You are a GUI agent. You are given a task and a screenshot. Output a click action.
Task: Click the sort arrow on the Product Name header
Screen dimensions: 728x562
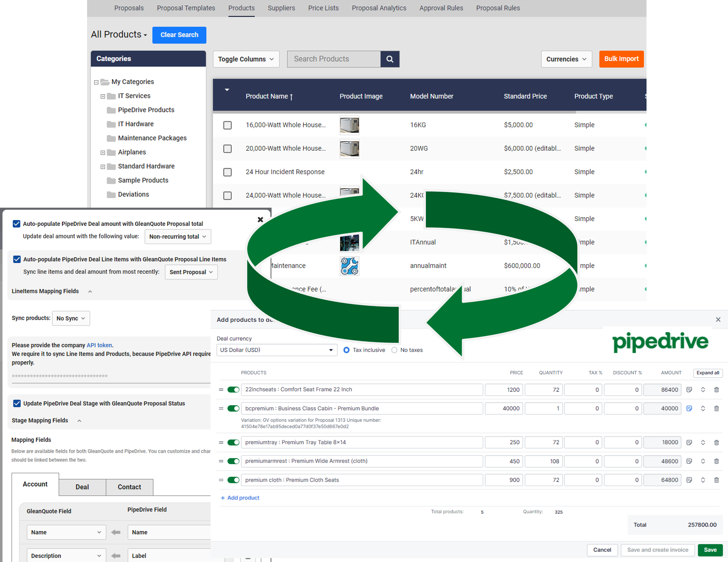pos(291,97)
